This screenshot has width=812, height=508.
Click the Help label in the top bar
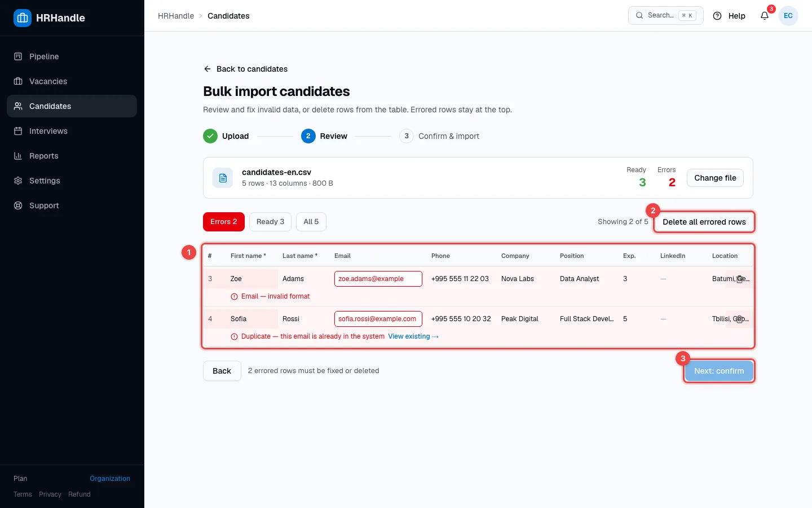[x=736, y=16]
